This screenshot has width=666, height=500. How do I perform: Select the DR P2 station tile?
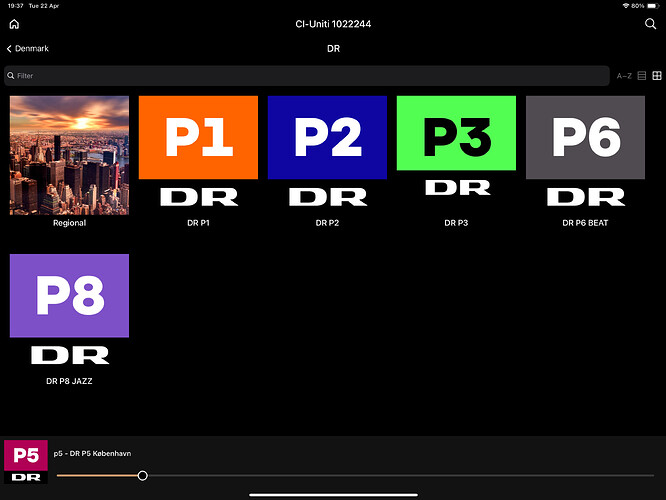327,152
